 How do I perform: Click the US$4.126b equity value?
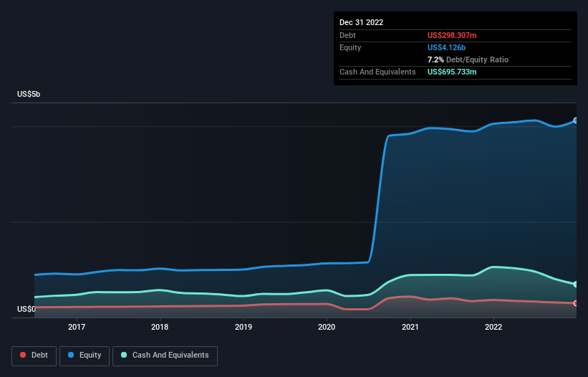446,47
